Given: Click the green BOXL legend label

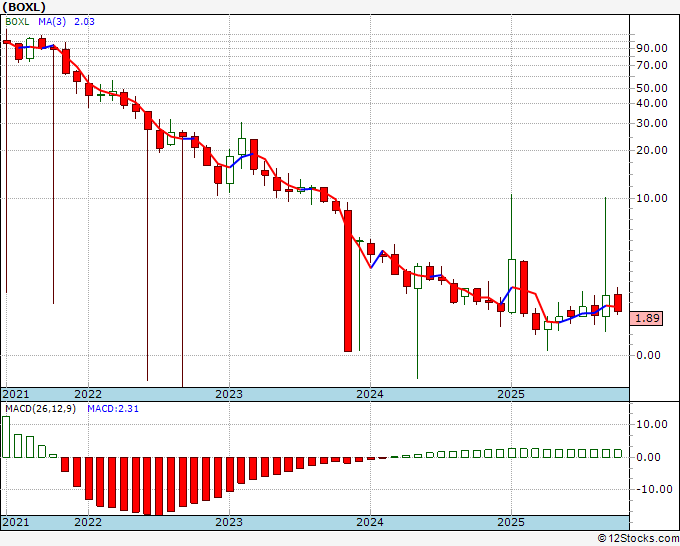Looking at the screenshot, I should pyautogui.click(x=17, y=22).
